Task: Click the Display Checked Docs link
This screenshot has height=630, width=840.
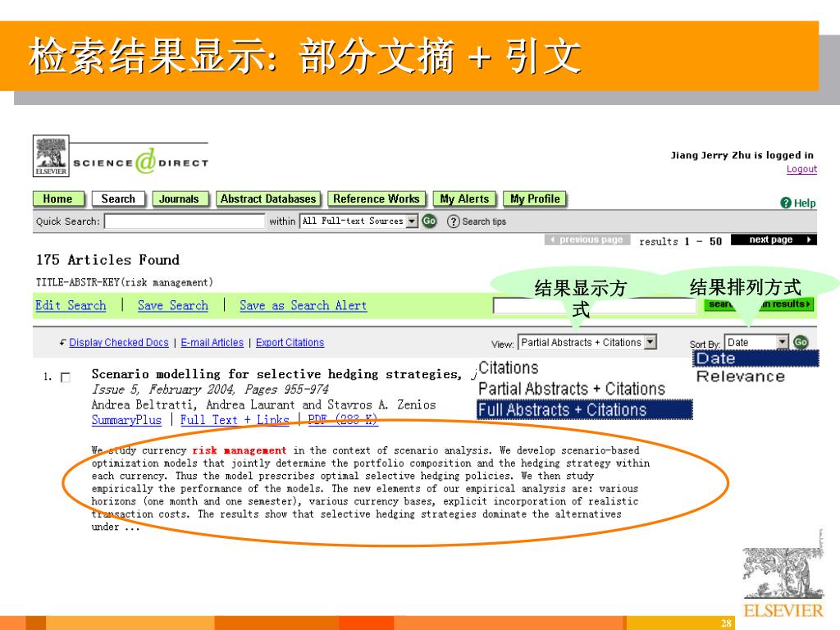Action: pos(119,342)
